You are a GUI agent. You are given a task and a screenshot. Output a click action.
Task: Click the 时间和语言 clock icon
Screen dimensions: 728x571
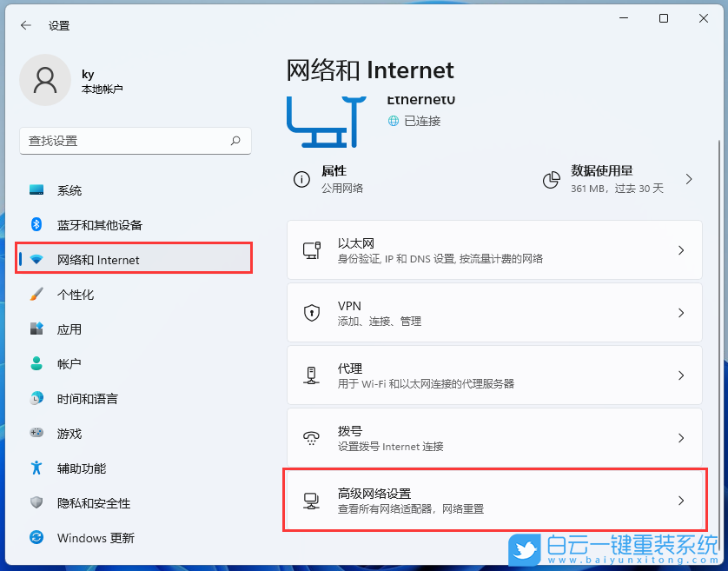(36, 398)
